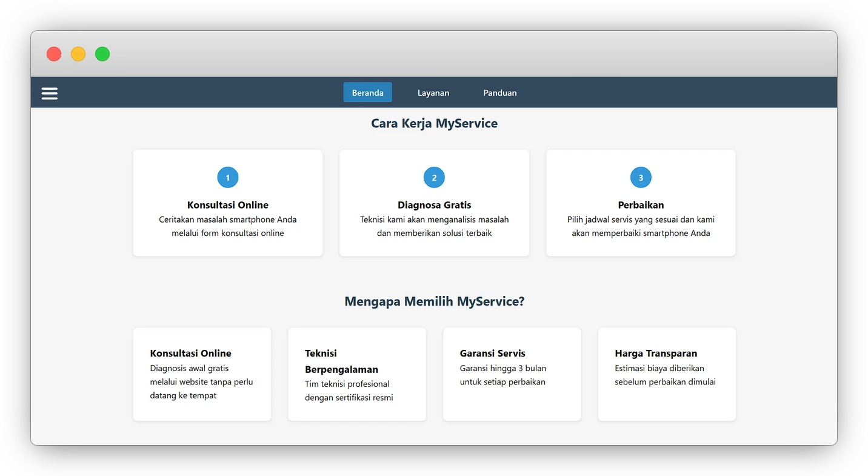Open the hamburger navigation menu
The height and width of the screenshot is (476, 868).
click(49, 93)
